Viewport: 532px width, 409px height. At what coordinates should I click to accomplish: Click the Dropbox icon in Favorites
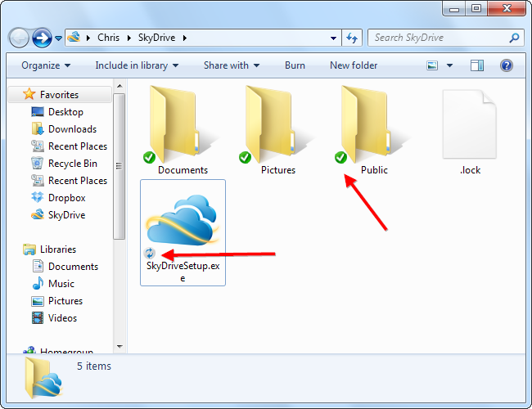pyautogui.click(x=38, y=198)
